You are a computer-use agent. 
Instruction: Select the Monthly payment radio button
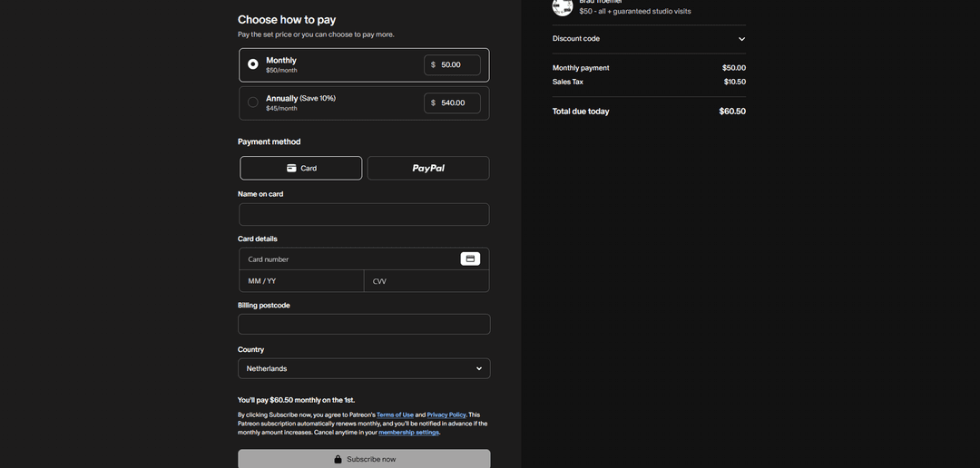coord(253,64)
